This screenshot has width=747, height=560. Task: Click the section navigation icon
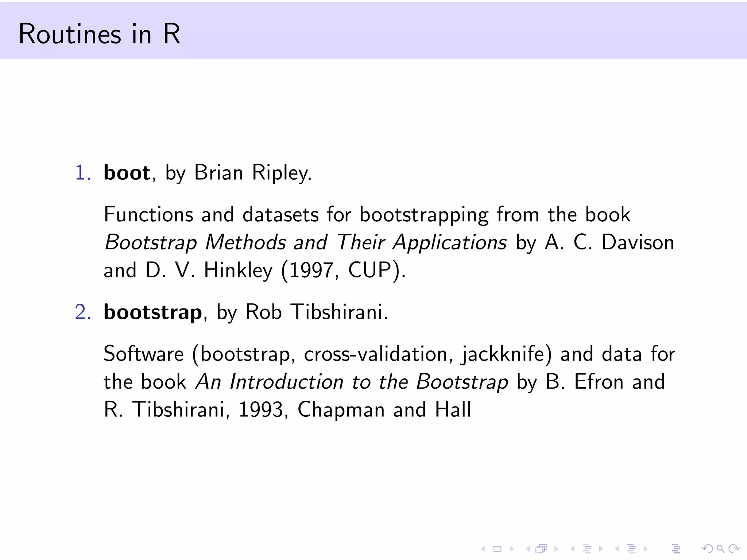point(631,548)
